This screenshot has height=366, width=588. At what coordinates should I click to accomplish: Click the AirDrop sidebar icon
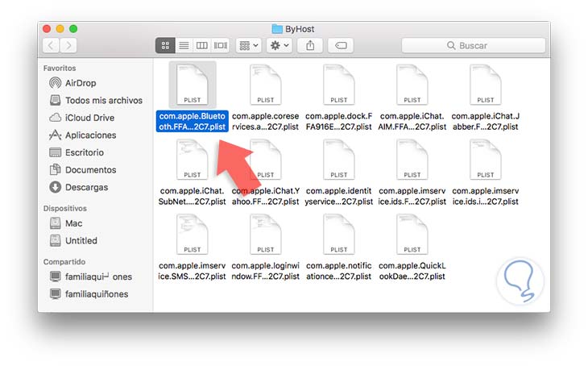pos(55,82)
